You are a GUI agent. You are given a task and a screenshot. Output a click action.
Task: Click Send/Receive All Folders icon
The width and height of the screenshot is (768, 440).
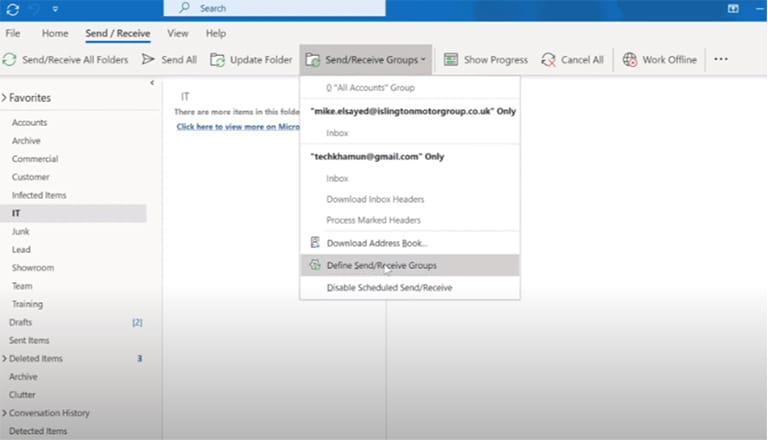tap(9, 60)
